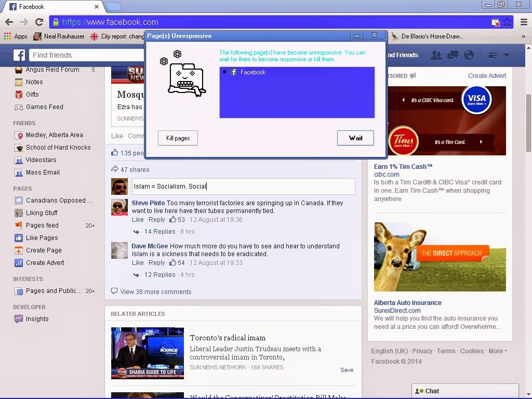Click the comment text box
532x399 pixels.
coord(243,187)
